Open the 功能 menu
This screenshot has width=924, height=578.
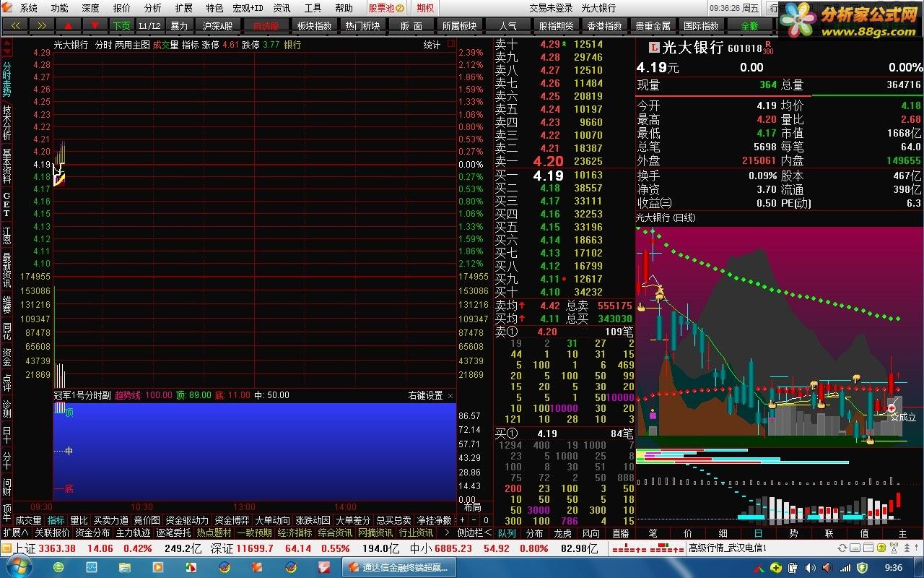click(60, 8)
